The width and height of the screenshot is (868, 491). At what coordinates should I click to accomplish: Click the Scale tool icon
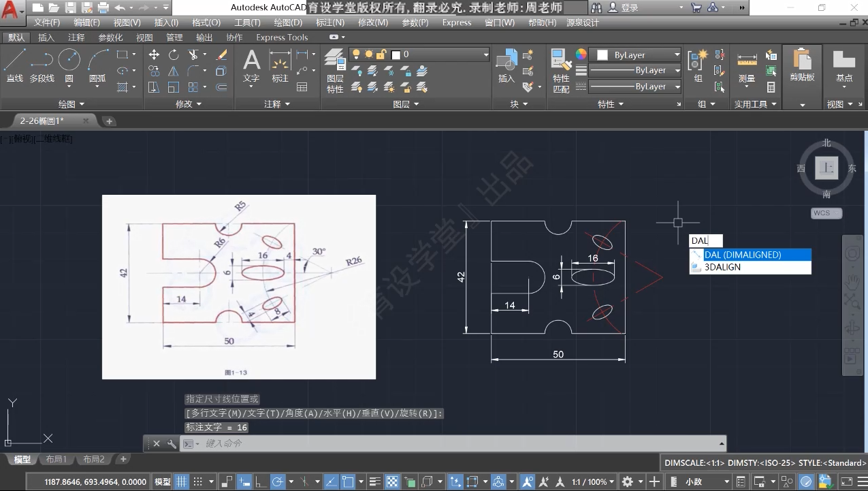coord(174,87)
